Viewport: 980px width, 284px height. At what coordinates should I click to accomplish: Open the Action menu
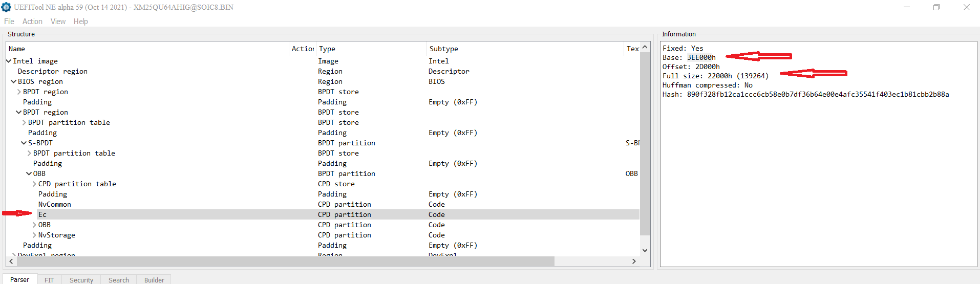pos(32,21)
